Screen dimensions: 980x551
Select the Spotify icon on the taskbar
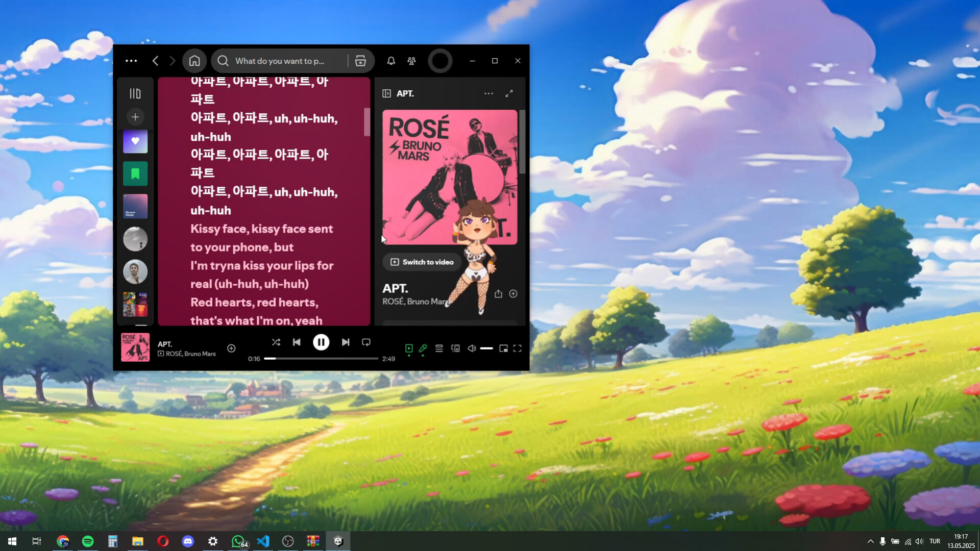tap(87, 540)
